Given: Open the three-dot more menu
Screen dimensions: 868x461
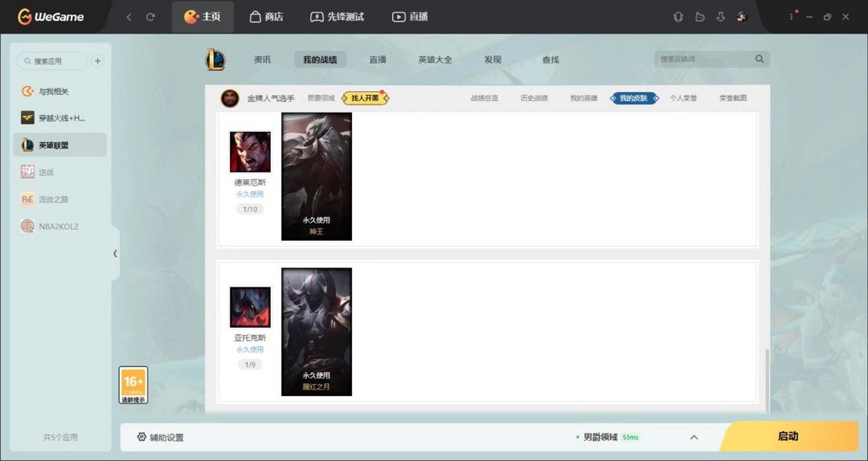Looking at the screenshot, I should pyautogui.click(x=791, y=17).
